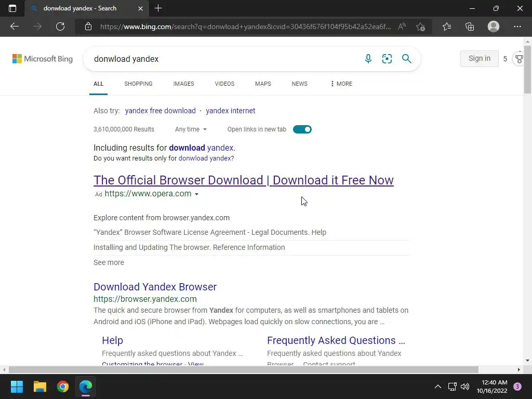Screen dimensions: 532x399
Task: Open volume speaker tray icon
Action: [x=465, y=387]
